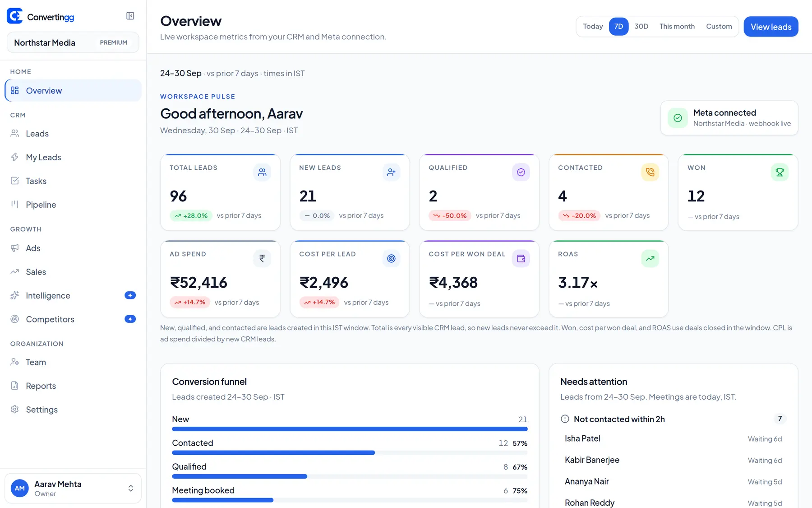Click the Meta connected green check icon

(678, 118)
